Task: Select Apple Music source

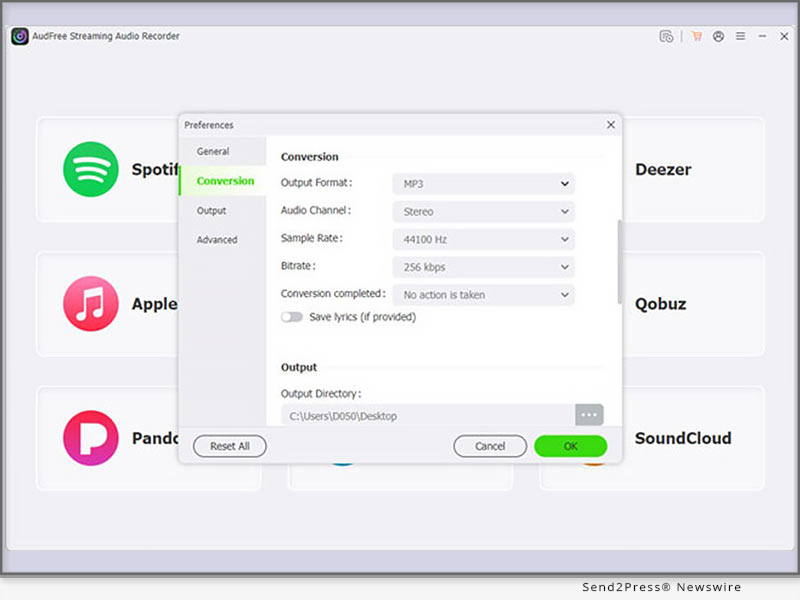Action: point(90,304)
